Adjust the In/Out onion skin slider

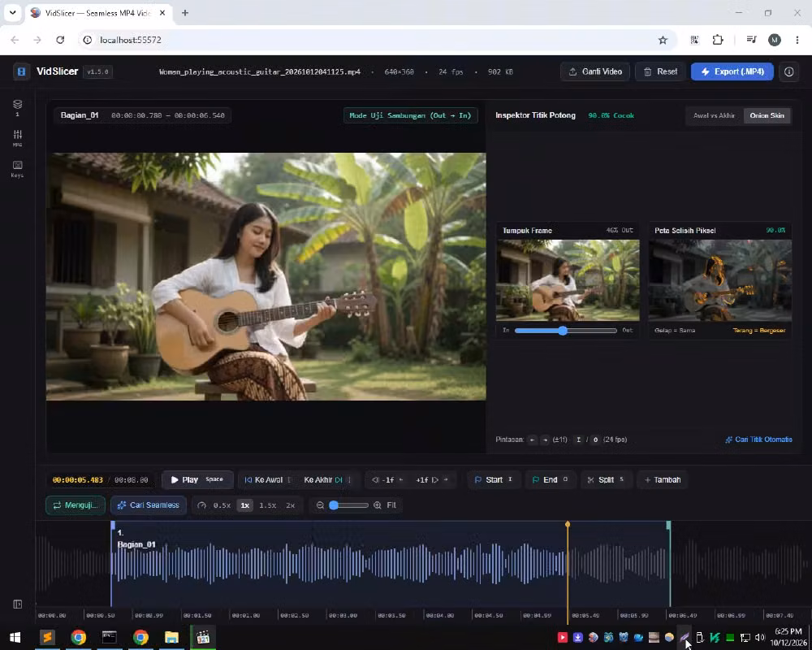click(x=565, y=330)
